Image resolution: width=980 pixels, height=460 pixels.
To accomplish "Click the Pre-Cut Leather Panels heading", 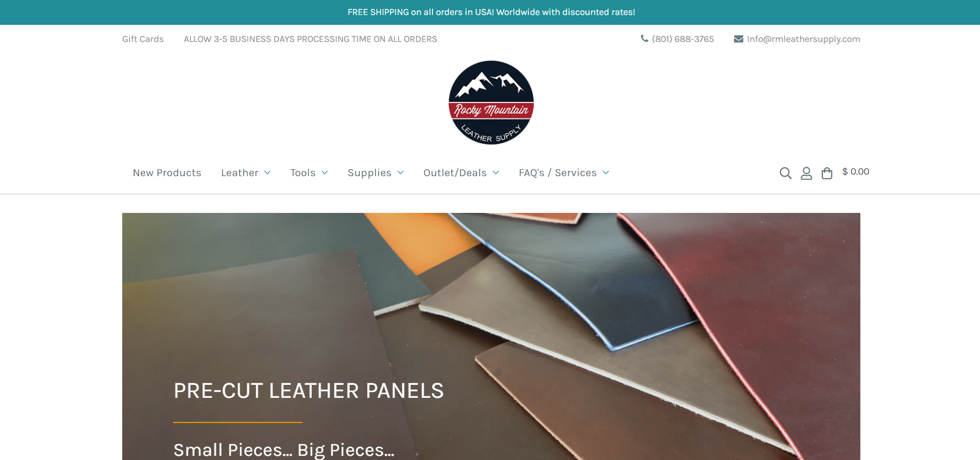I will [309, 391].
